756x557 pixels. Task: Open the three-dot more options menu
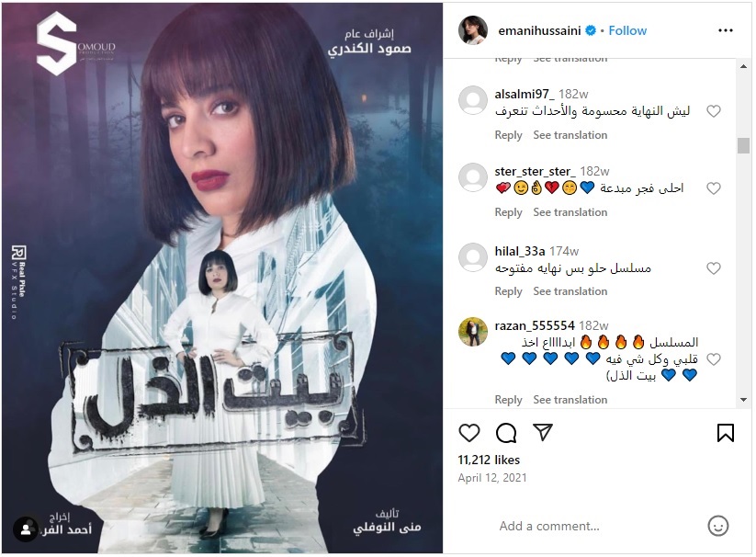725,30
